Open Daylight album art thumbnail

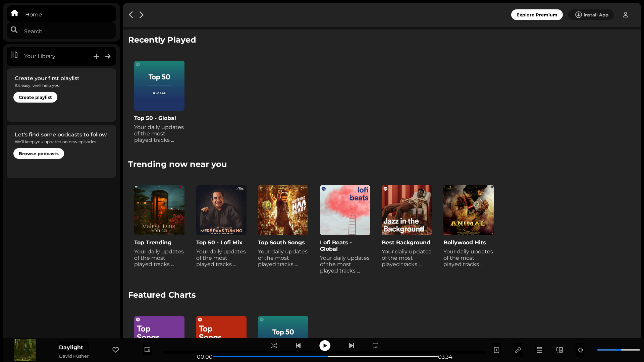coord(25,350)
